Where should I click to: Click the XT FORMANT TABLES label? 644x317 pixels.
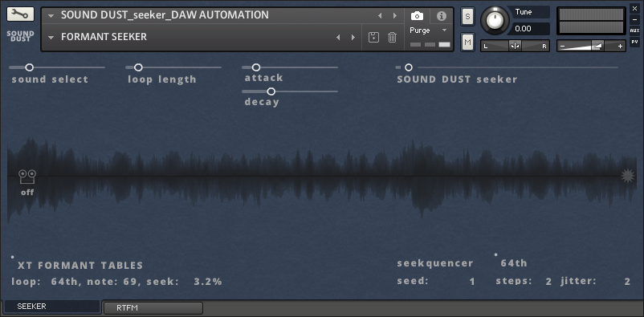tap(80, 266)
